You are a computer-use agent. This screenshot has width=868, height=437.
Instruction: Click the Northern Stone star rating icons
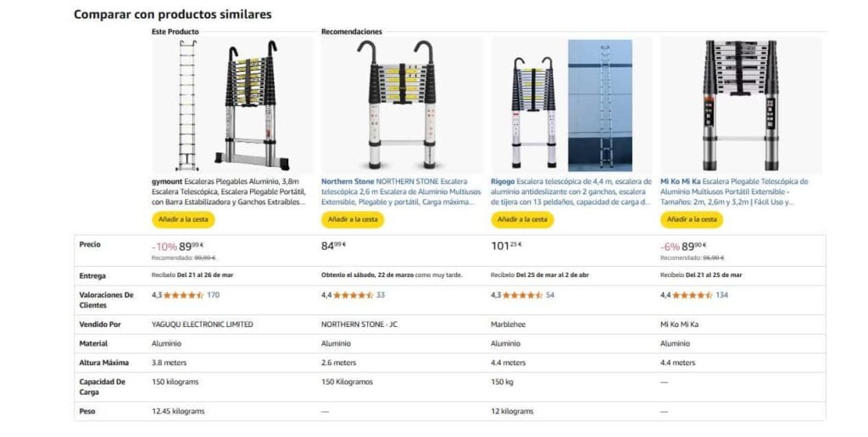[353, 296]
